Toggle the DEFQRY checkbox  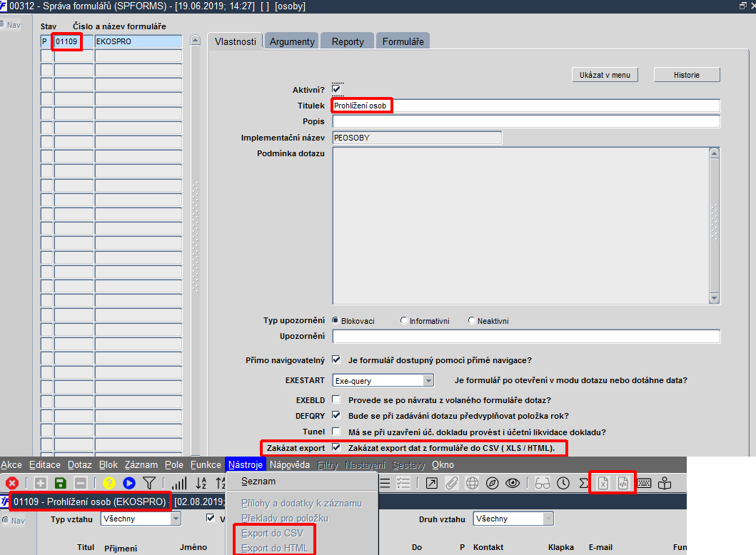[336, 415]
